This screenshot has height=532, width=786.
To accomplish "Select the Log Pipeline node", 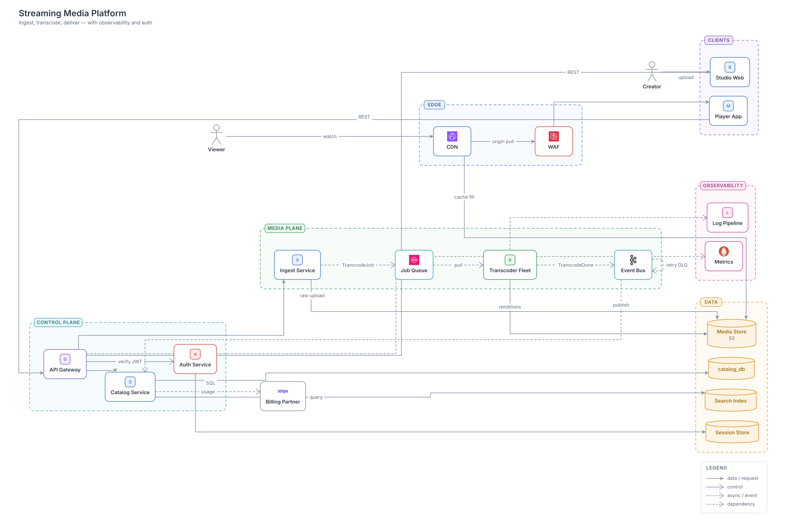I will [727, 218].
